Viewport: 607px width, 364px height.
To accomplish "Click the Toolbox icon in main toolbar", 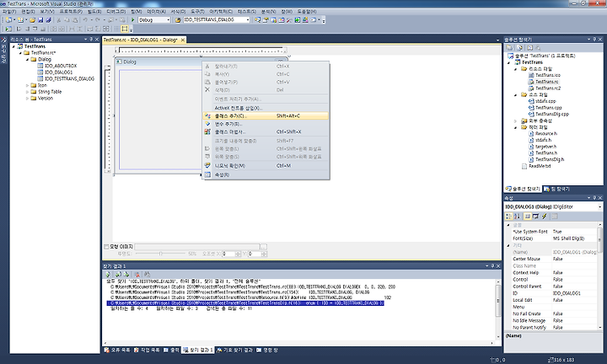I will pyautogui.click(x=289, y=19).
